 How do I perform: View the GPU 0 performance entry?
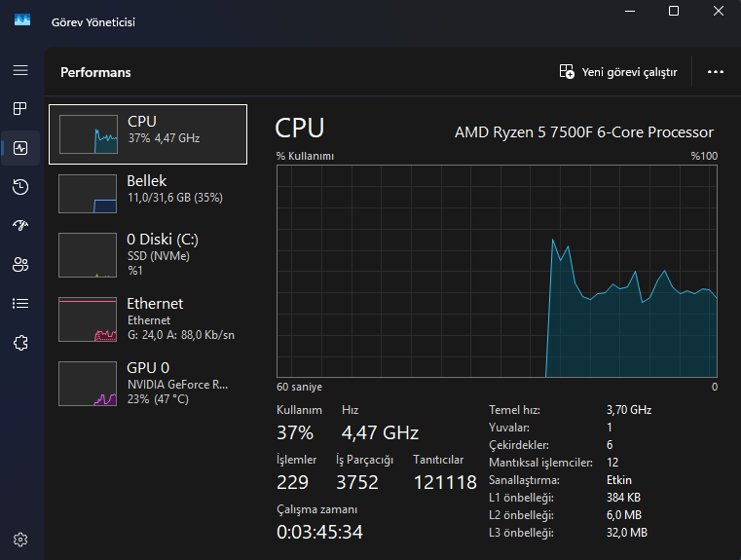pos(148,383)
